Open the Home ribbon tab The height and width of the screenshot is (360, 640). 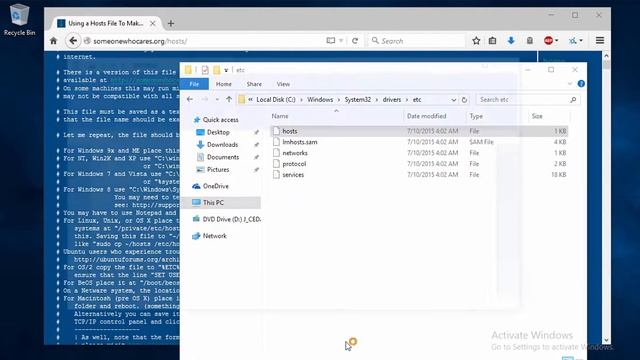224,84
